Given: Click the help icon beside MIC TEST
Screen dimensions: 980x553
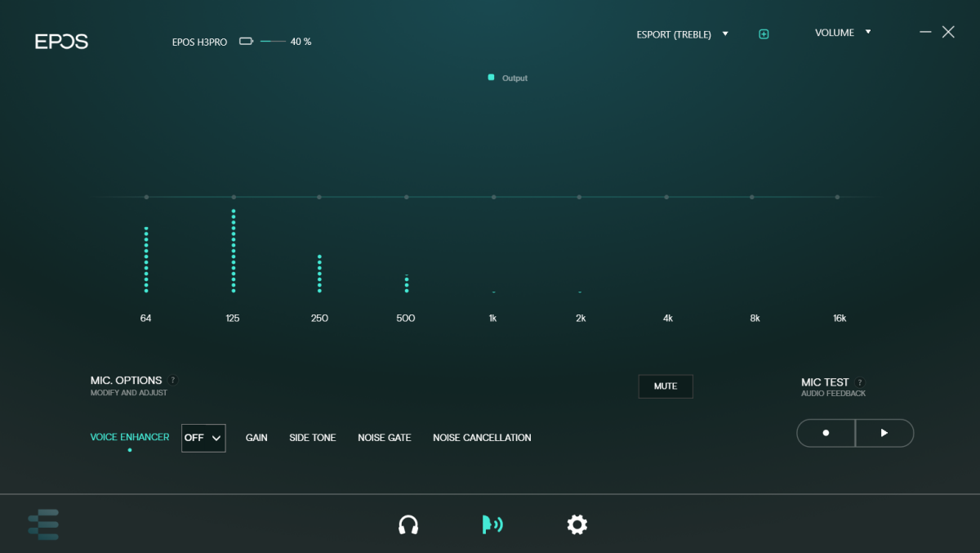Looking at the screenshot, I should click(860, 382).
